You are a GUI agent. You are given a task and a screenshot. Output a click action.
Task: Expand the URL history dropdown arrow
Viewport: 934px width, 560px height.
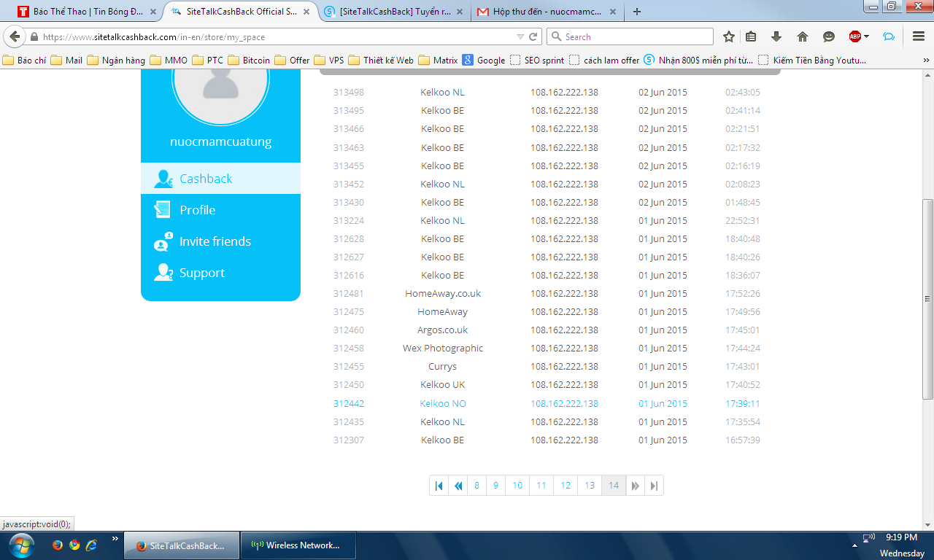[x=520, y=37]
